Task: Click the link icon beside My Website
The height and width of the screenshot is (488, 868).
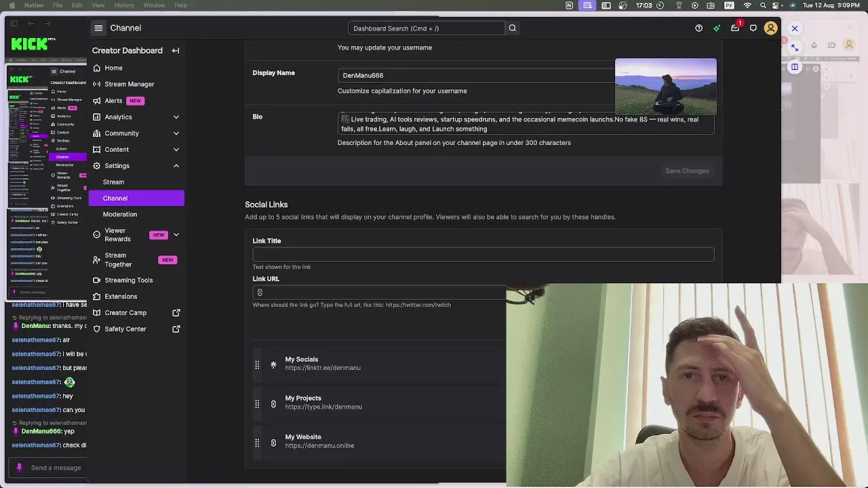Action: tap(273, 442)
